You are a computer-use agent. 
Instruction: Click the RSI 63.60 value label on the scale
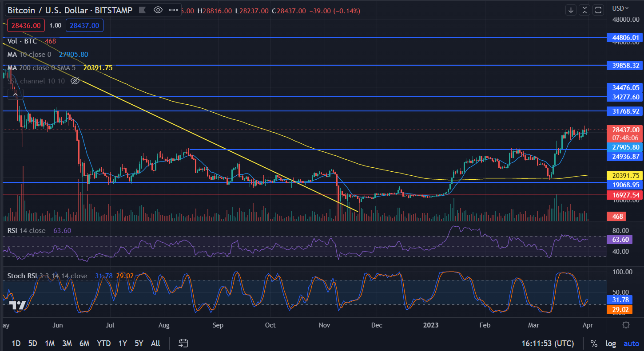coord(620,240)
